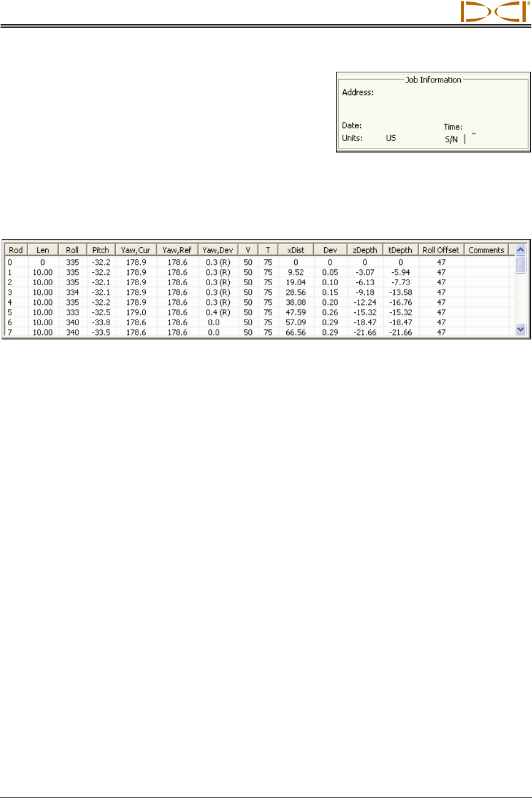The height and width of the screenshot is (798, 532).
Task: Select xDist cell 38.08
Action: click(296, 303)
